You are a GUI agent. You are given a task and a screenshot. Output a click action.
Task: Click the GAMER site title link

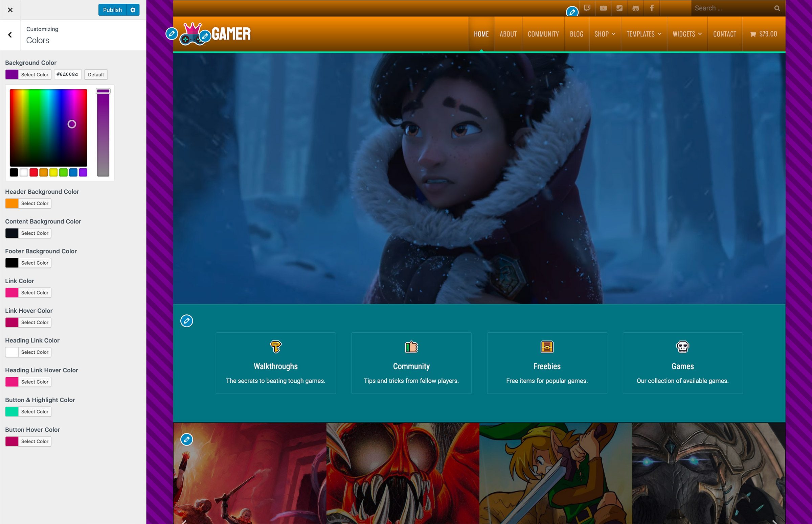pyautogui.click(x=231, y=34)
